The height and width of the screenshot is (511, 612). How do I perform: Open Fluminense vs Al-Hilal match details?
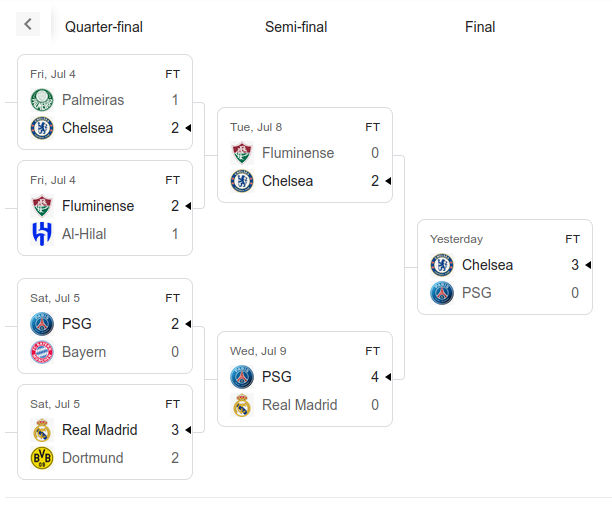(x=105, y=208)
